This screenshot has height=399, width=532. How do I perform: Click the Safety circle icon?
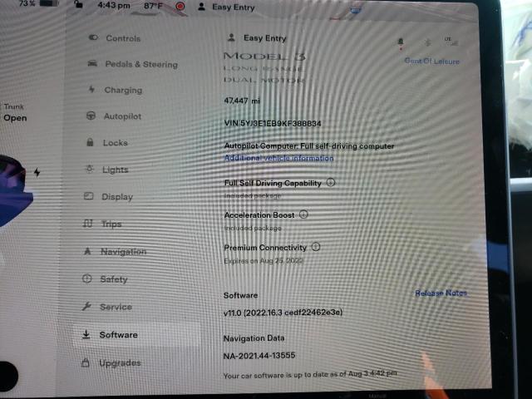click(x=86, y=278)
